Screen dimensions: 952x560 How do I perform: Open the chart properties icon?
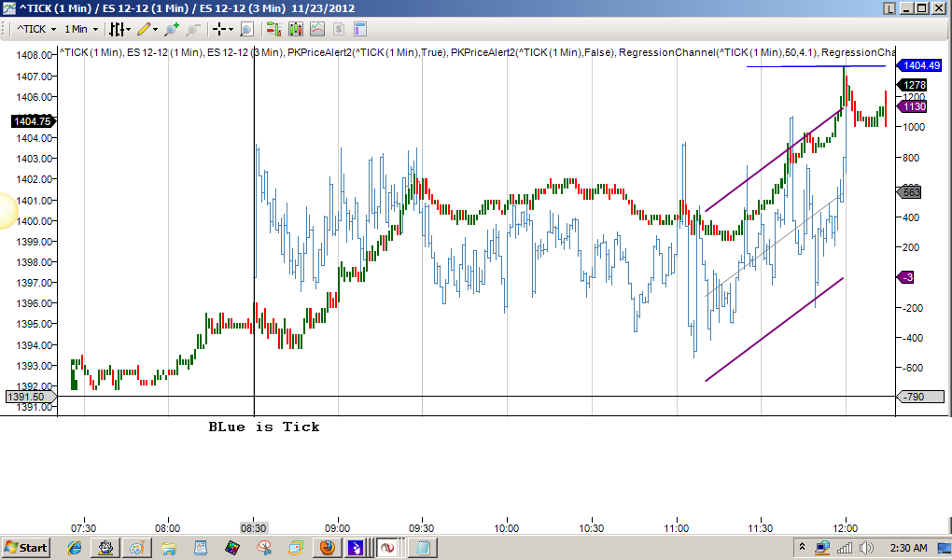point(360,29)
